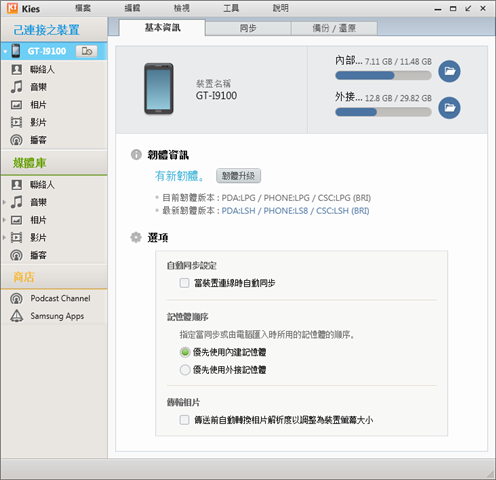
Task: Enable auto-convert photo resolution before transfer checkbox
Action: click(x=184, y=420)
